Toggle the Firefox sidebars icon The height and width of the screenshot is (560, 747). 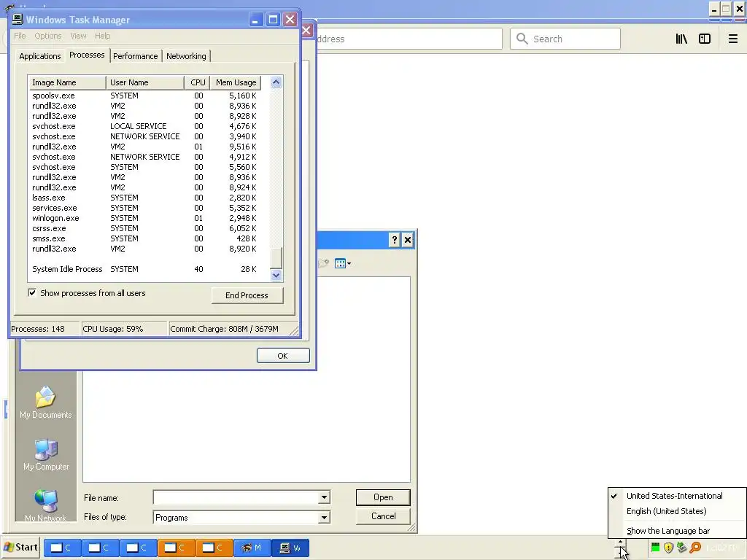click(x=705, y=39)
